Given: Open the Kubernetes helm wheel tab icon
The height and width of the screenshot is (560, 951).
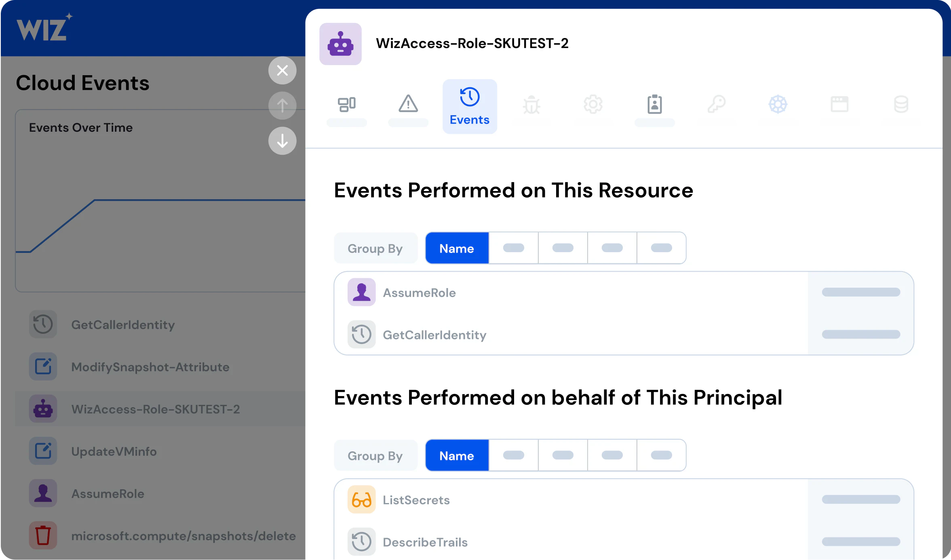Looking at the screenshot, I should [x=778, y=105].
